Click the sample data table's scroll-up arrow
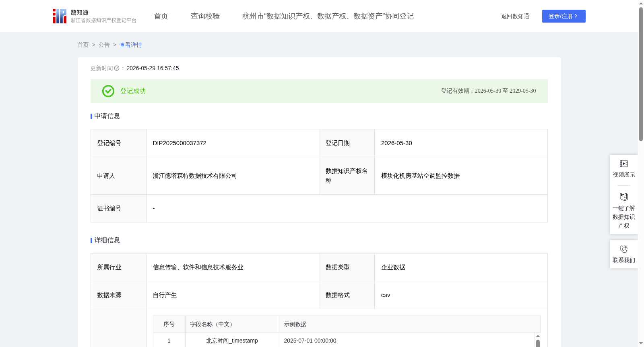This screenshot has width=644, height=347. click(x=538, y=336)
